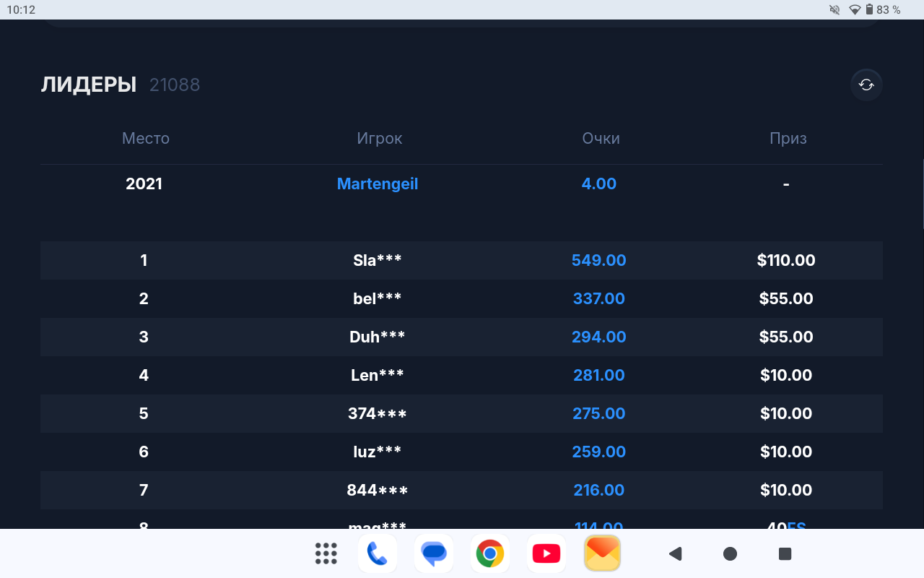Open the Messages app
The height and width of the screenshot is (578, 924).
[x=434, y=553]
